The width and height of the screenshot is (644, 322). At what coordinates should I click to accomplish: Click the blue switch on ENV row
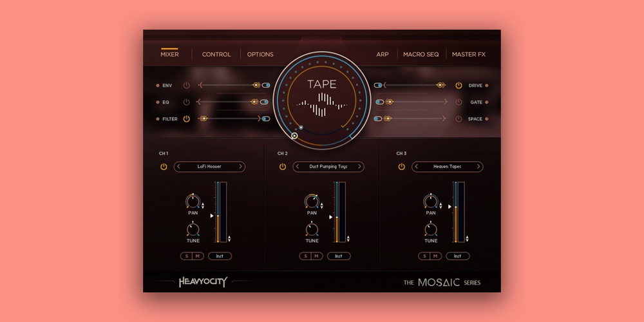266,86
